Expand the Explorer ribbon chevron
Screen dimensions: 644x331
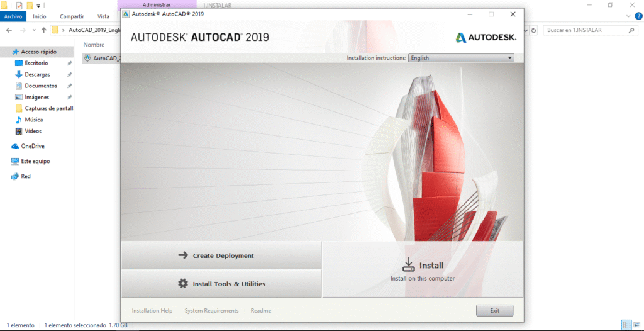pos(628,16)
